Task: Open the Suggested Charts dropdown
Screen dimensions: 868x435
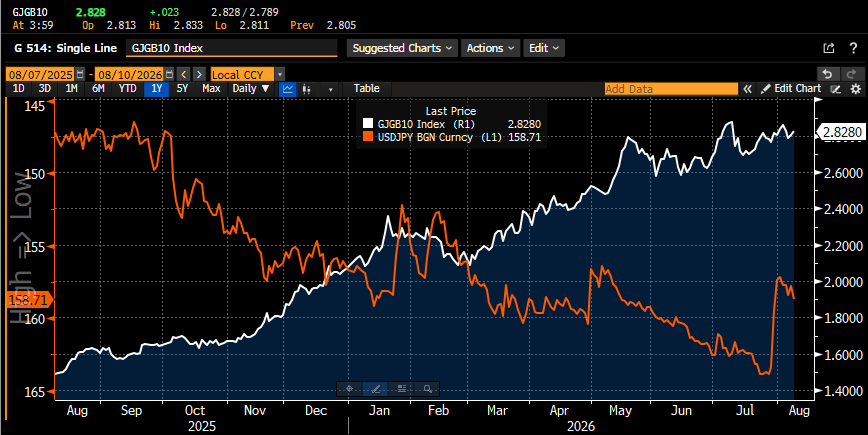Action: point(402,48)
